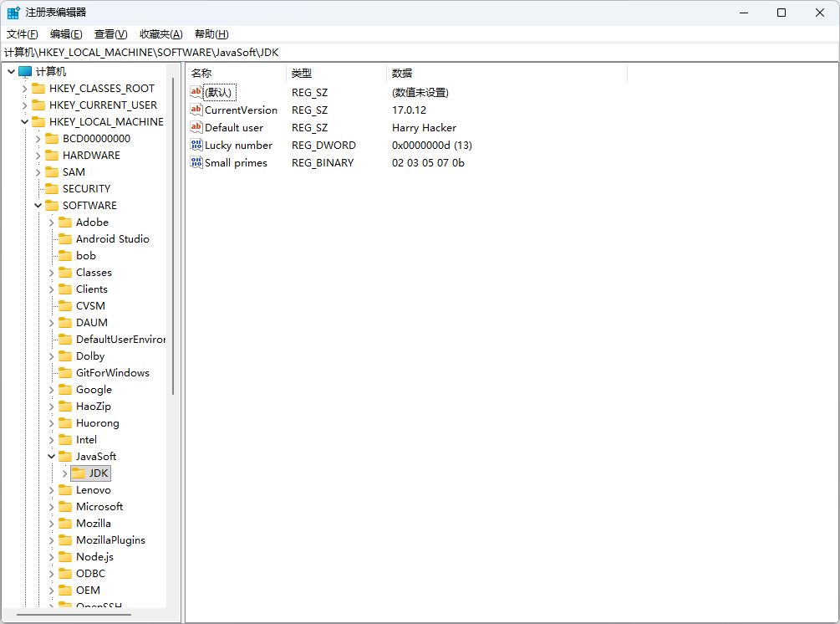The image size is (840, 624).
Task: Click the Default user string icon
Action: [x=196, y=128]
